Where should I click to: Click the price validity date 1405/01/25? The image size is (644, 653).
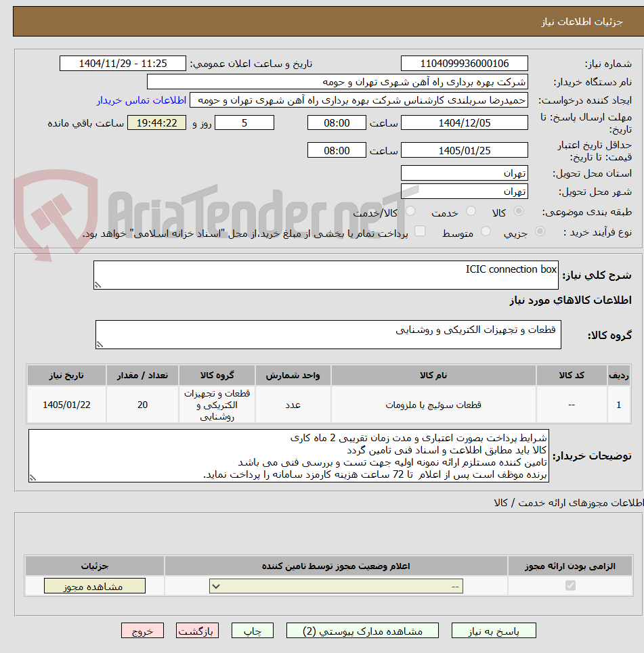465,150
